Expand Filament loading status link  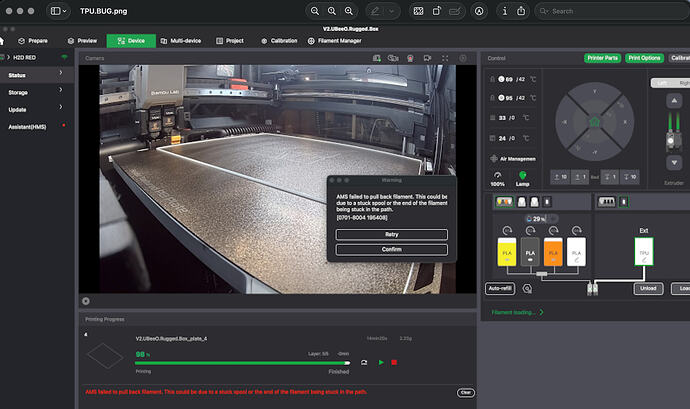(518, 312)
